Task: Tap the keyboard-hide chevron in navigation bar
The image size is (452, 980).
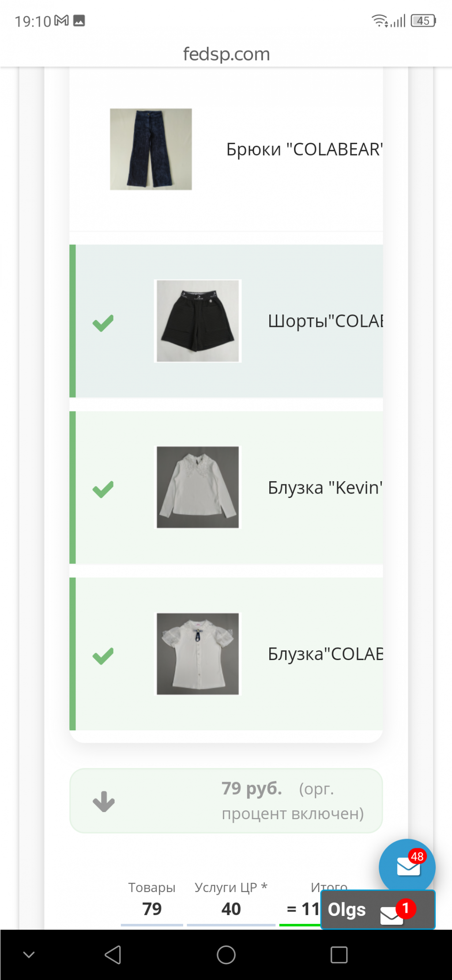Action: (x=29, y=955)
